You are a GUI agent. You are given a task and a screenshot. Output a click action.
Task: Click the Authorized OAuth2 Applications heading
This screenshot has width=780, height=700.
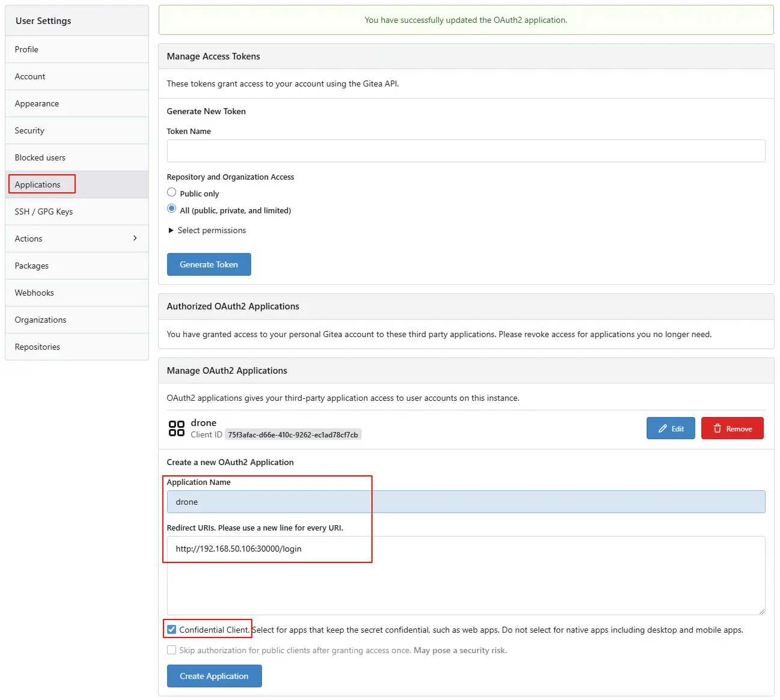(233, 306)
